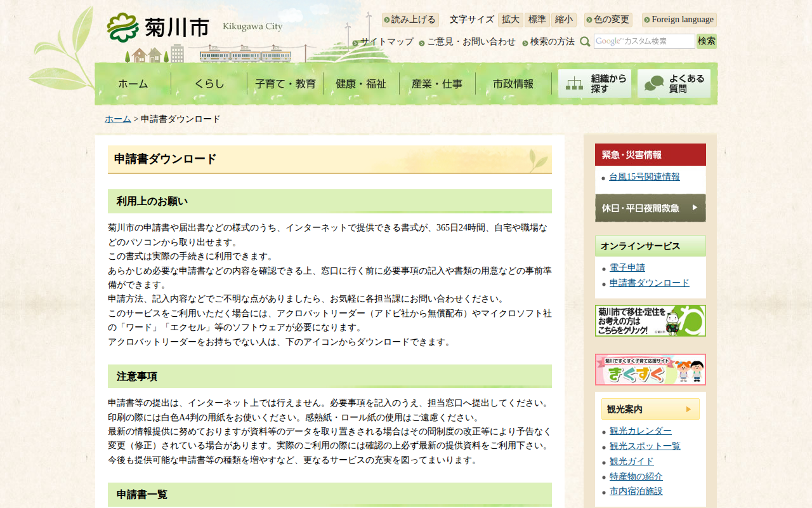Open the 休日・平日夜間救急 arrow banner

pos(650,208)
